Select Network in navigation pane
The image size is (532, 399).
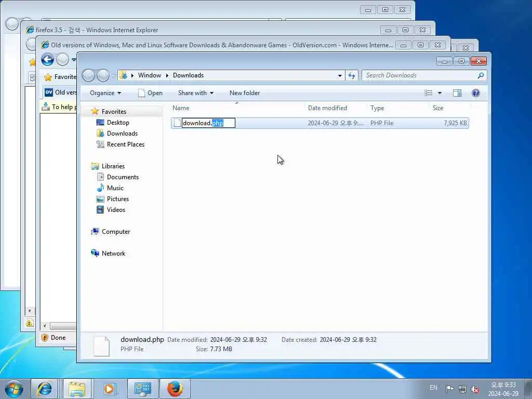point(113,253)
